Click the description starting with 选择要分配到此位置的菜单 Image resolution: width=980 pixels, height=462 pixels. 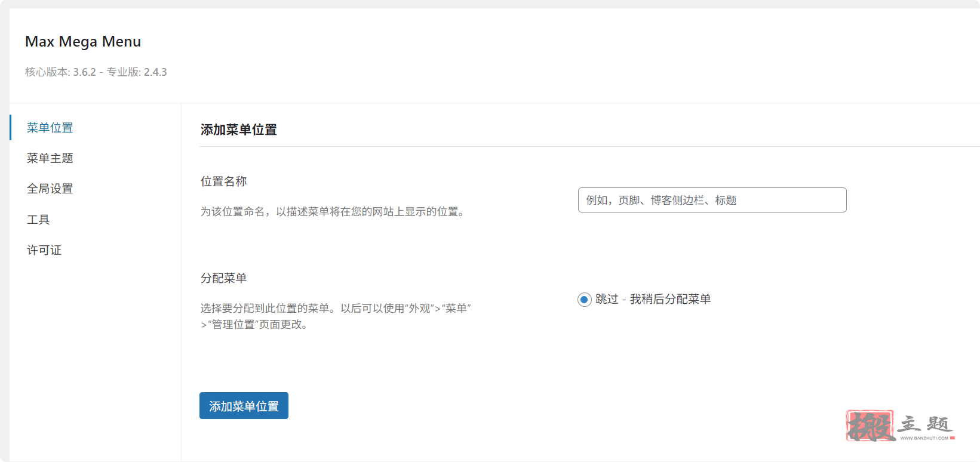coord(336,316)
